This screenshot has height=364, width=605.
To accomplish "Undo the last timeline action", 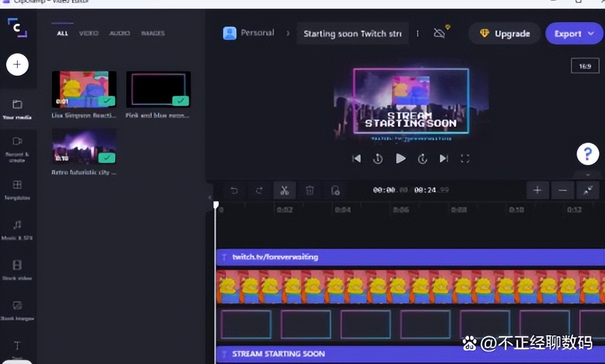I will click(234, 190).
